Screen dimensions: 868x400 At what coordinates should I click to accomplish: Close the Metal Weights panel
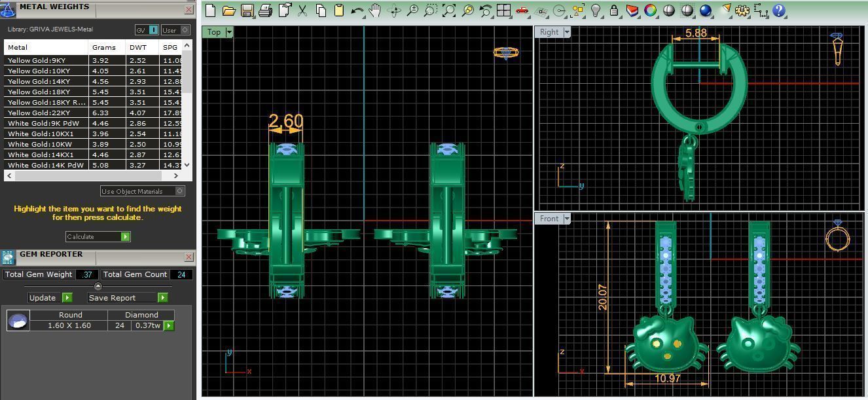tap(189, 9)
